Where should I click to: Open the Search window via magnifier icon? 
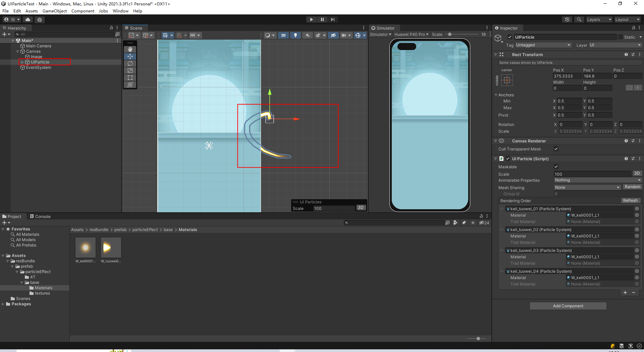(x=579, y=19)
